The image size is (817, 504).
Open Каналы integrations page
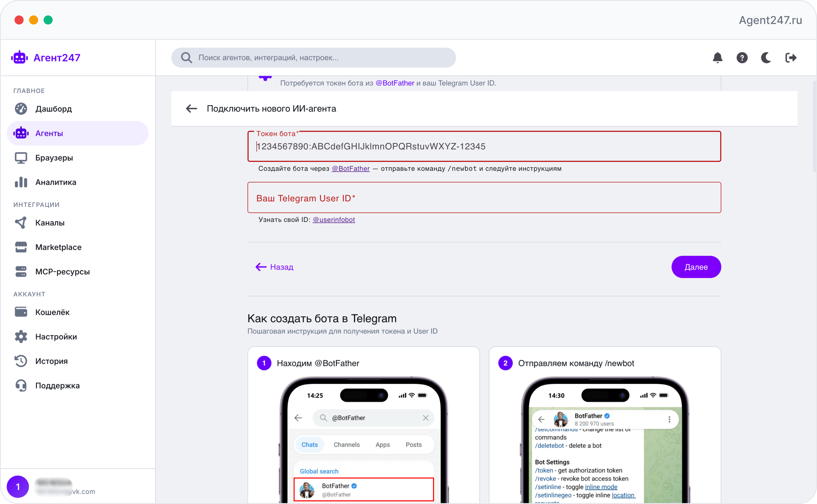click(x=78, y=223)
